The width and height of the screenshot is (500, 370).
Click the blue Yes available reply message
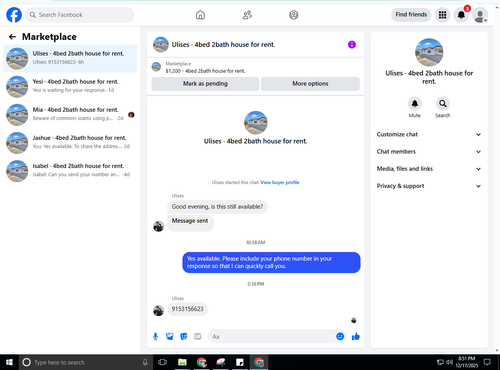(x=271, y=262)
